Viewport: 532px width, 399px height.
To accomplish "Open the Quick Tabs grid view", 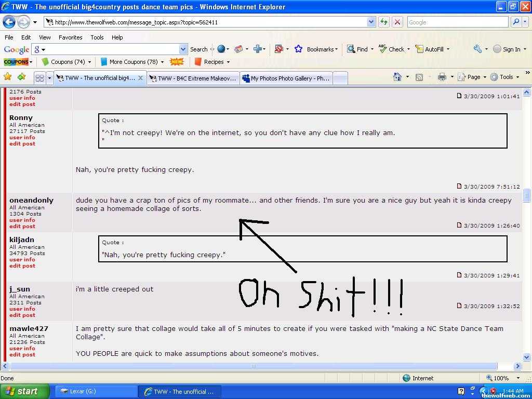I will coord(39,78).
